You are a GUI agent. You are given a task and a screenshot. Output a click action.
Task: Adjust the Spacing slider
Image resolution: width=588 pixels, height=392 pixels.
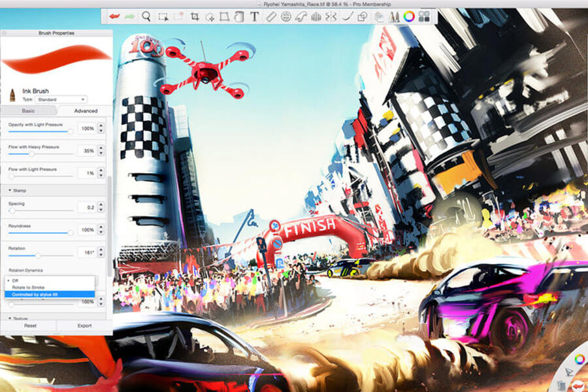tap(12, 210)
